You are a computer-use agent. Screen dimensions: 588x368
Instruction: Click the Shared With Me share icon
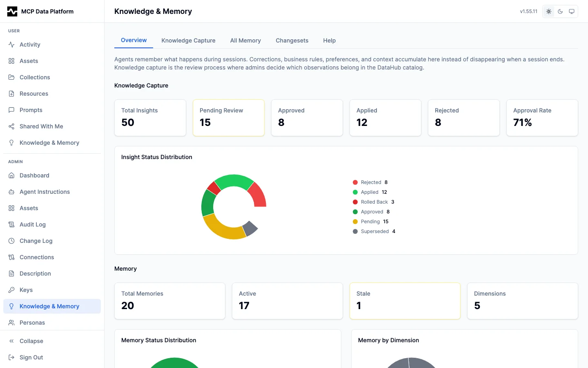(x=11, y=126)
